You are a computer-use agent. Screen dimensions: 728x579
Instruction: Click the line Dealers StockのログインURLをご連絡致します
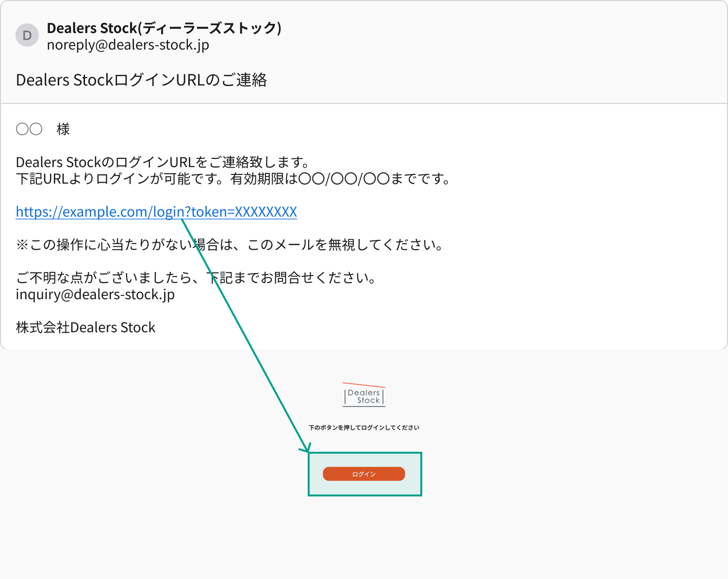click(x=163, y=162)
